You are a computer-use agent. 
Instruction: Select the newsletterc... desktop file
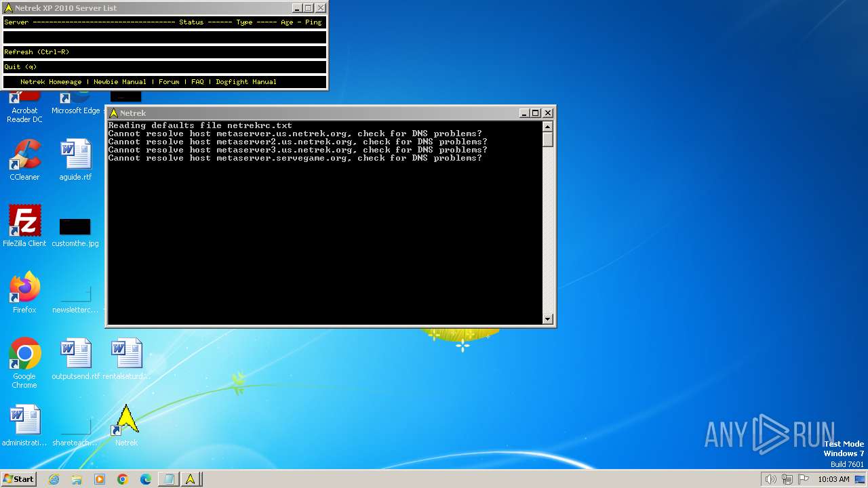point(75,298)
